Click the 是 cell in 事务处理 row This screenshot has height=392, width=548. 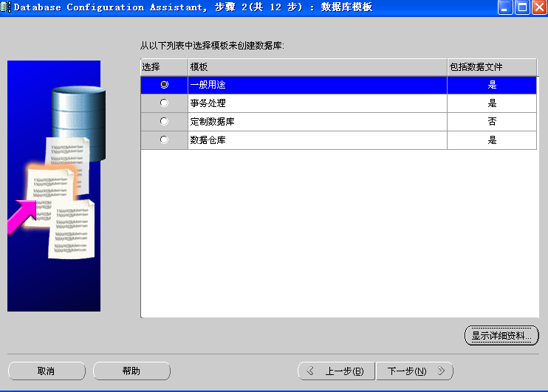coord(492,103)
